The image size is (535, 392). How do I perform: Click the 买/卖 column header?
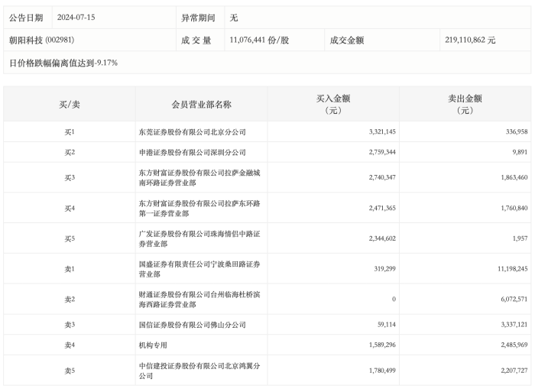pos(70,104)
